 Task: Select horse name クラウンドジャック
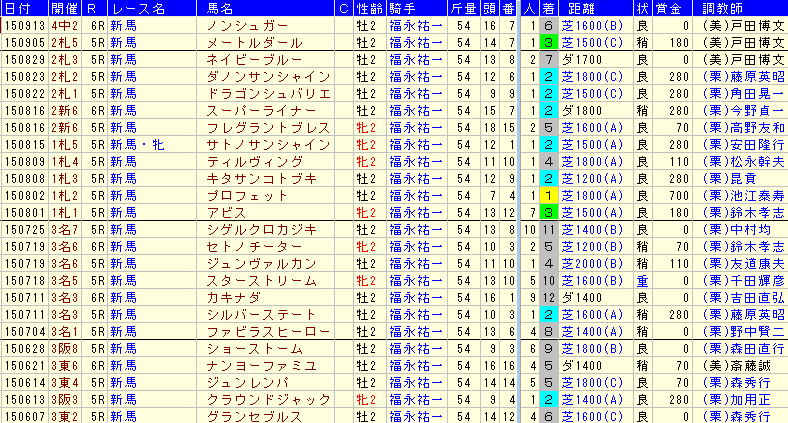click(x=268, y=400)
